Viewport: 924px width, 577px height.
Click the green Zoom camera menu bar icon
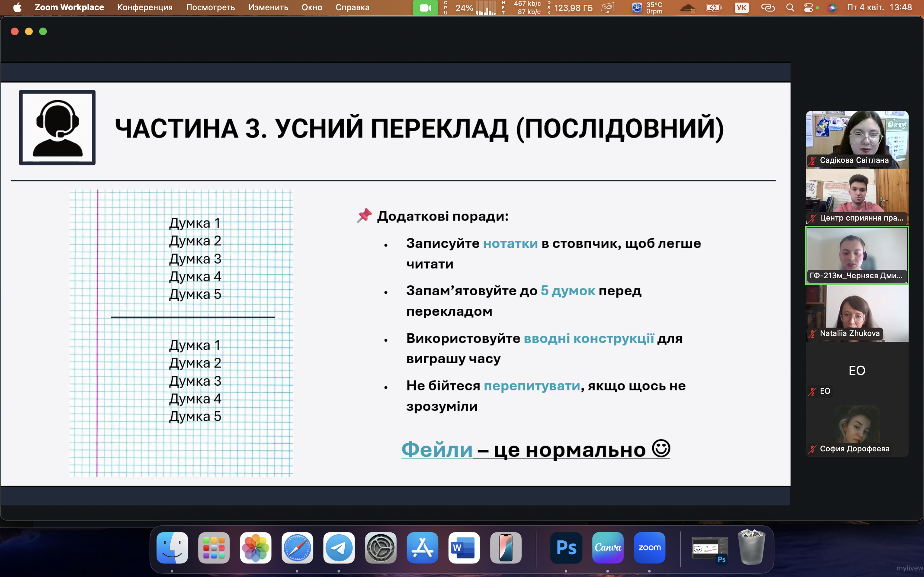(425, 8)
